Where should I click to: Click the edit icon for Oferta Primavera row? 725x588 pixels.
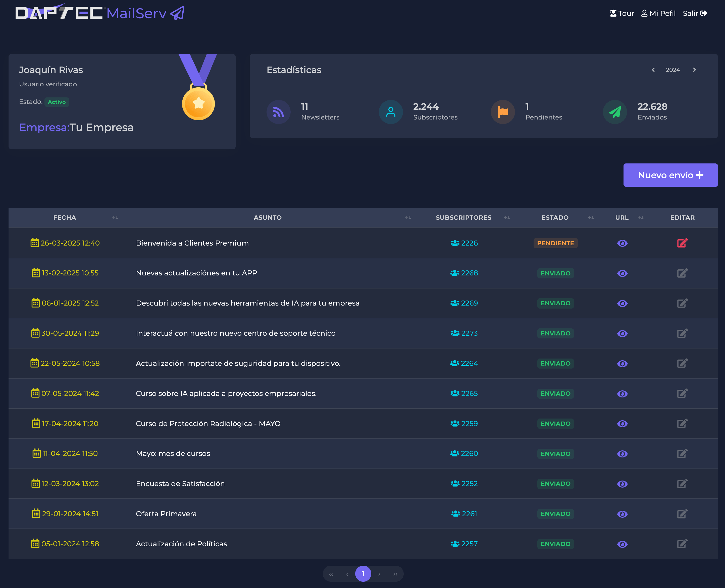coord(682,513)
